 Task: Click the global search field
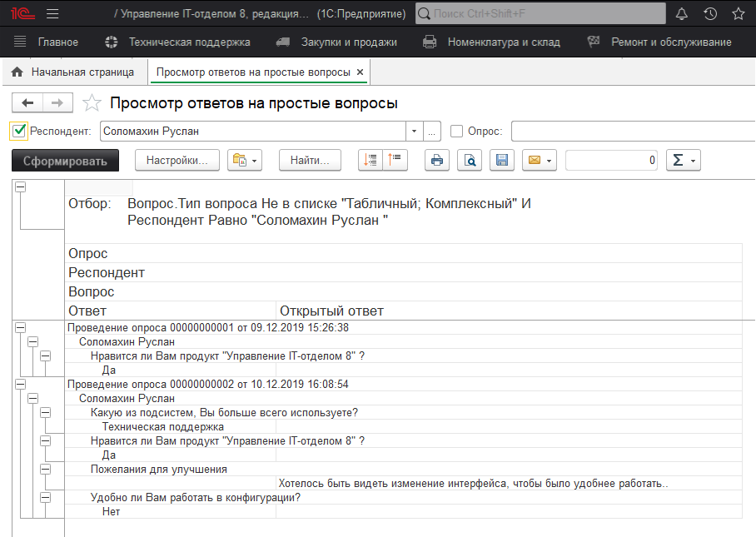(x=540, y=14)
